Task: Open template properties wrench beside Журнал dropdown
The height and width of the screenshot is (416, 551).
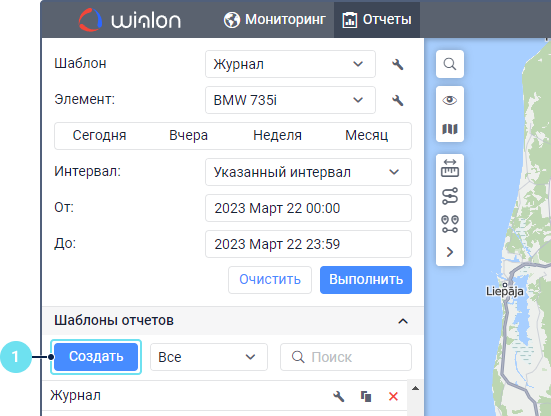Action: (x=397, y=64)
